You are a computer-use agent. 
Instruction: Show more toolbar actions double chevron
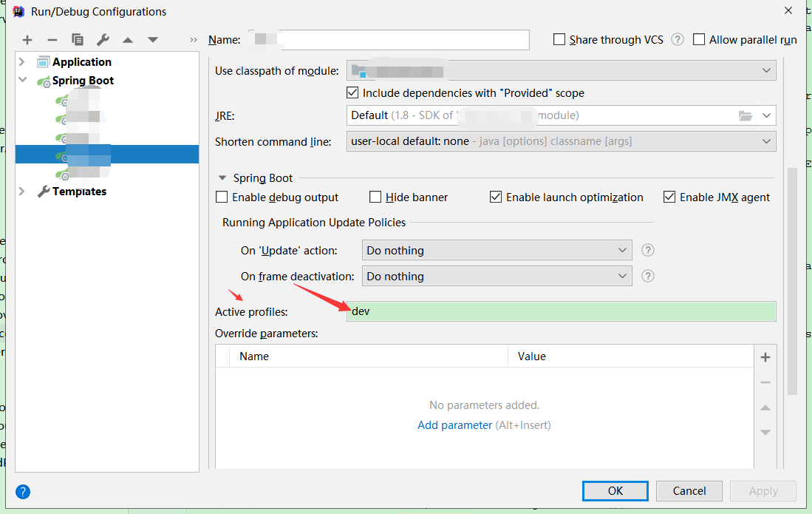[x=193, y=40]
